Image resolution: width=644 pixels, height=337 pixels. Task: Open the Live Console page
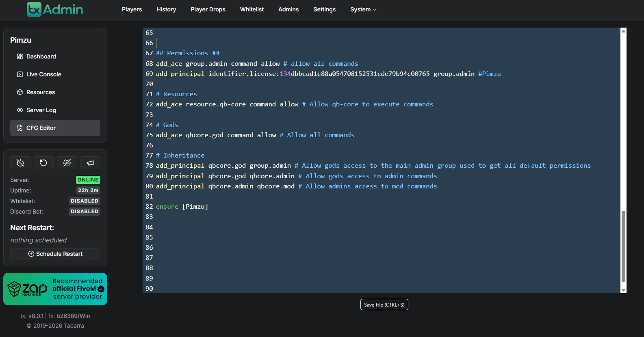pos(55,74)
